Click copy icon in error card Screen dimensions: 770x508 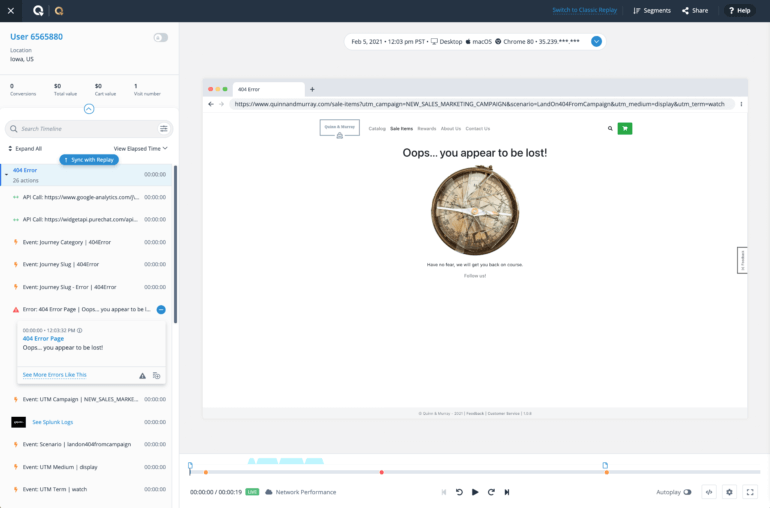157,376
